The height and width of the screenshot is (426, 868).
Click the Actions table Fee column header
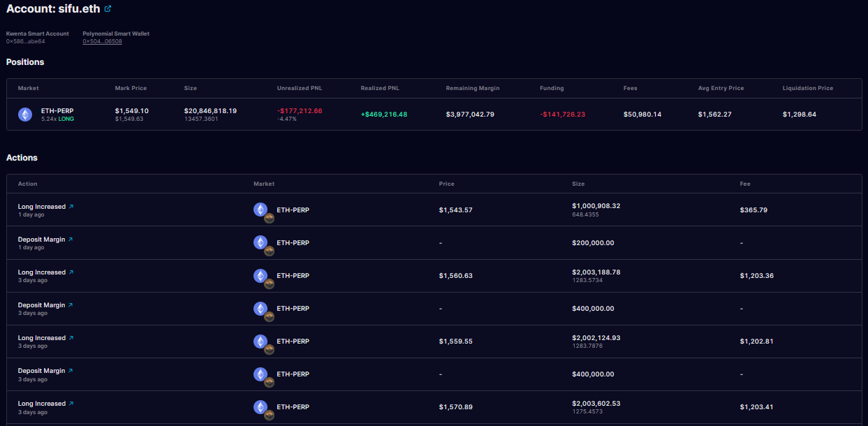pos(744,184)
